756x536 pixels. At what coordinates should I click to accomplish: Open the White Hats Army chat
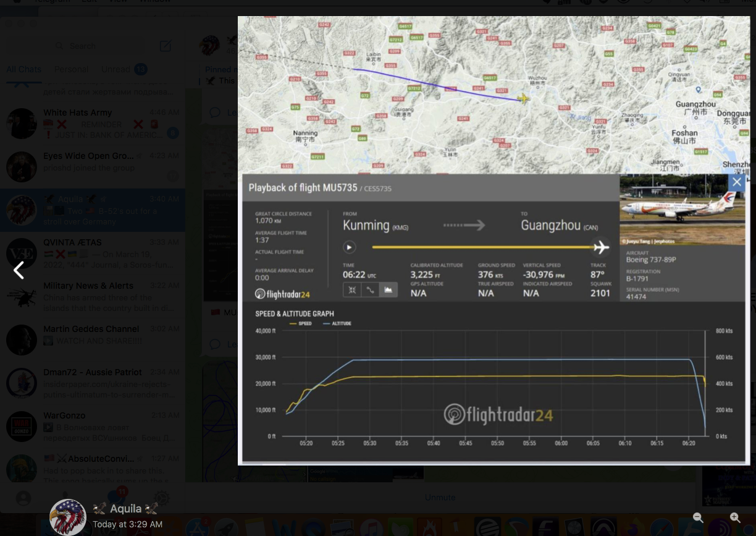93,124
